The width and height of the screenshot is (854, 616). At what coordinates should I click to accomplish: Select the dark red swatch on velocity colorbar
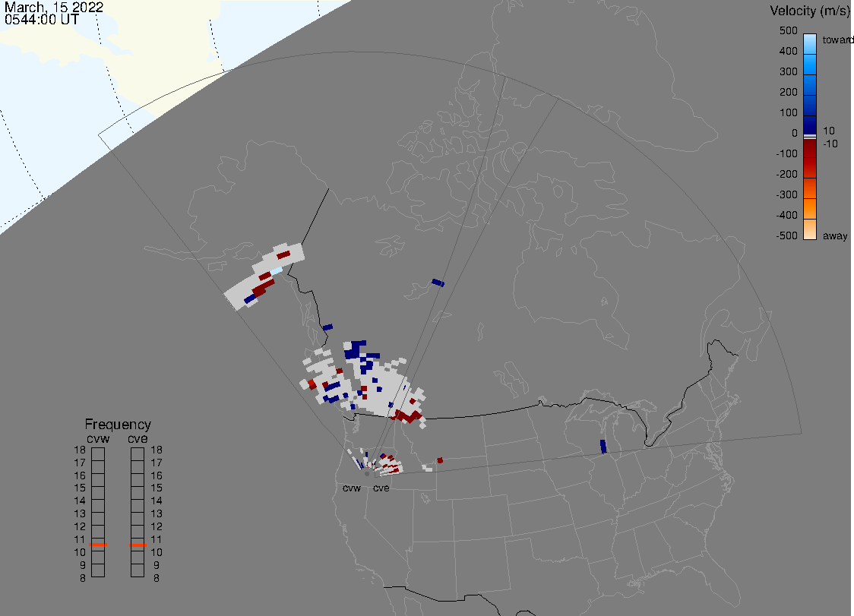(810, 149)
